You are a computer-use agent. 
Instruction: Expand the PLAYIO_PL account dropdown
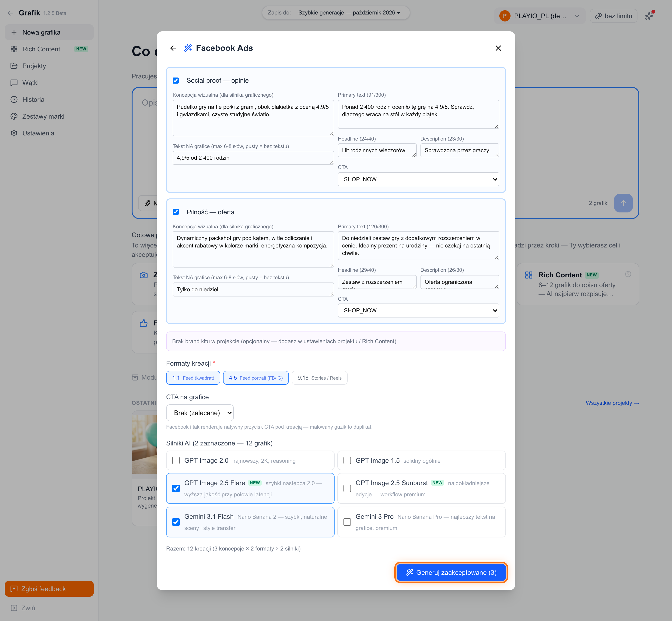click(540, 16)
